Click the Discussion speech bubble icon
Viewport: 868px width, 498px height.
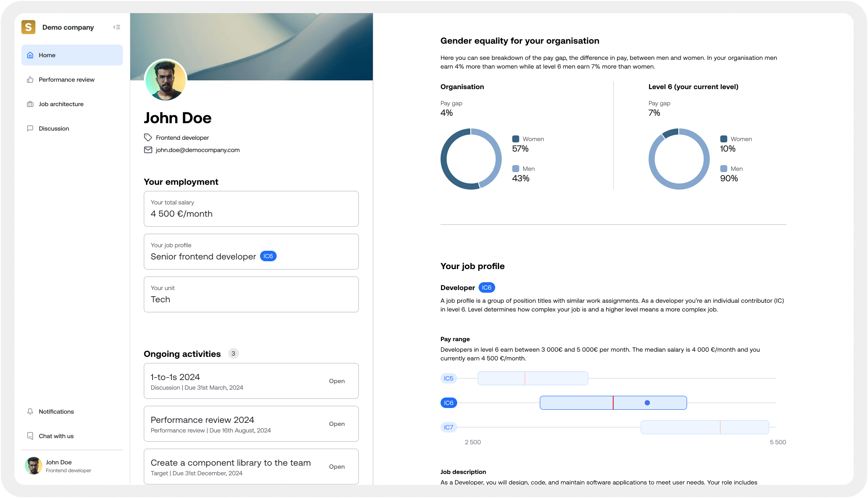(x=30, y=128)
